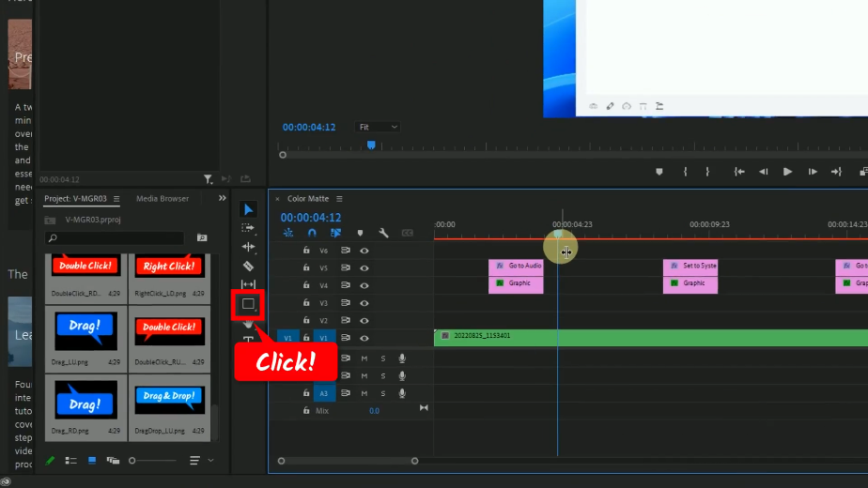This screenshot has width=868, height=488.
Task: Select the 20220825_1153401 clip on V1
Action: tap(650, 338)
